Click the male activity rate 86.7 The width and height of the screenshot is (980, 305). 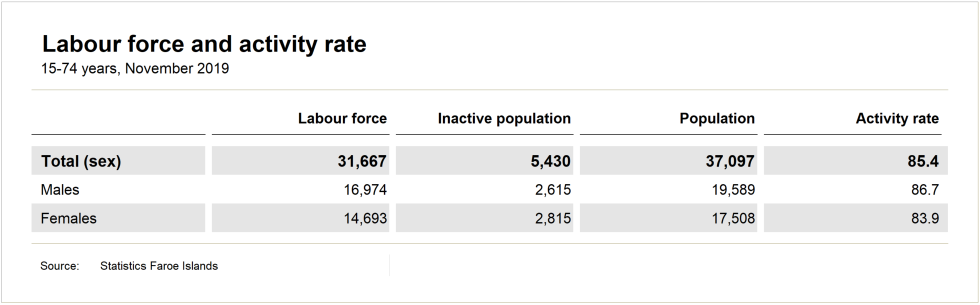924,190
